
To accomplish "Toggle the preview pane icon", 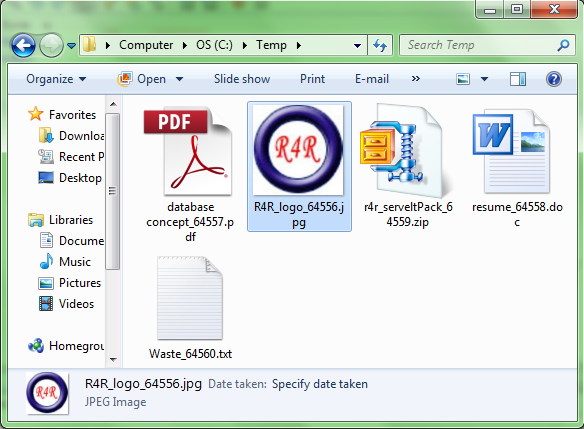I will 518,79.
